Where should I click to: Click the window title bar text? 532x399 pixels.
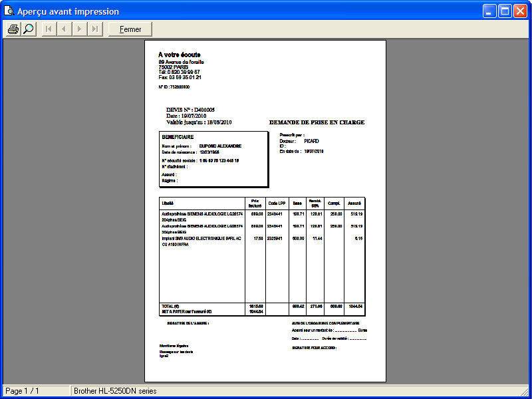click(x=68, y=11)
